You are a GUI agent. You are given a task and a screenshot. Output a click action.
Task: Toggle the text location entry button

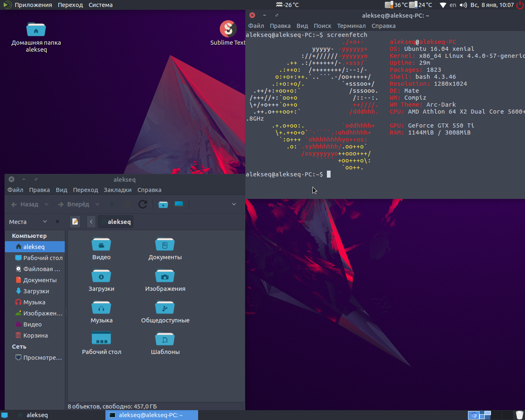(x=75, y=222)
